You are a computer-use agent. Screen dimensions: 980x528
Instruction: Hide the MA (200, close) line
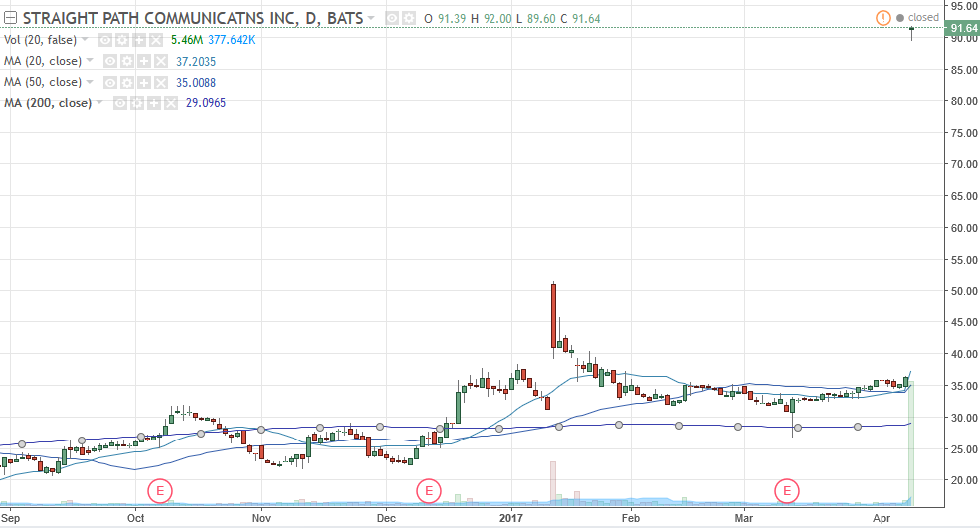120,103
